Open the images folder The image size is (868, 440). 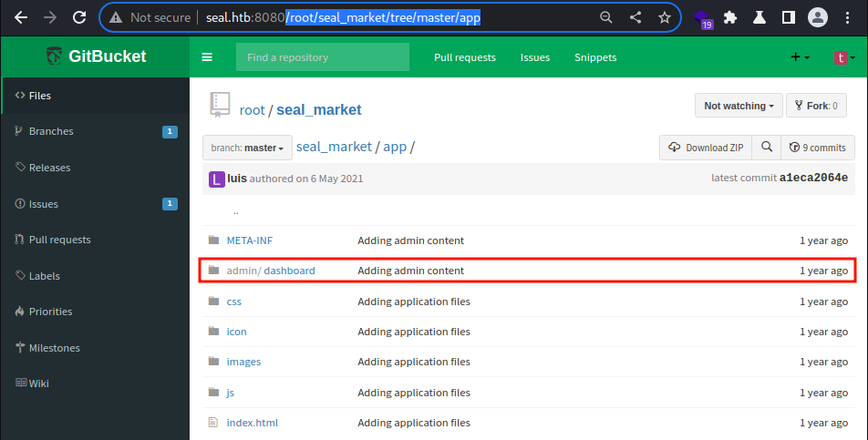[x=243, y=362]
